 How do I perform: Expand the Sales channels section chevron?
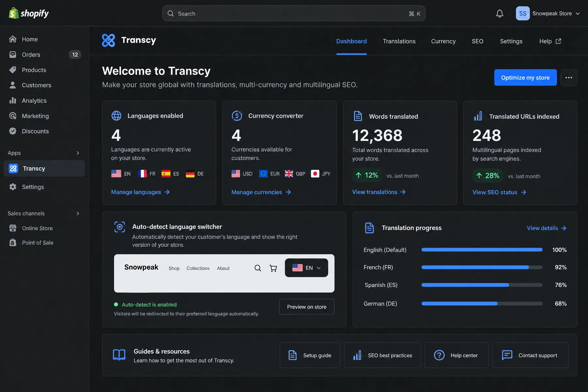pyautogui.click(x=78, y=213)
